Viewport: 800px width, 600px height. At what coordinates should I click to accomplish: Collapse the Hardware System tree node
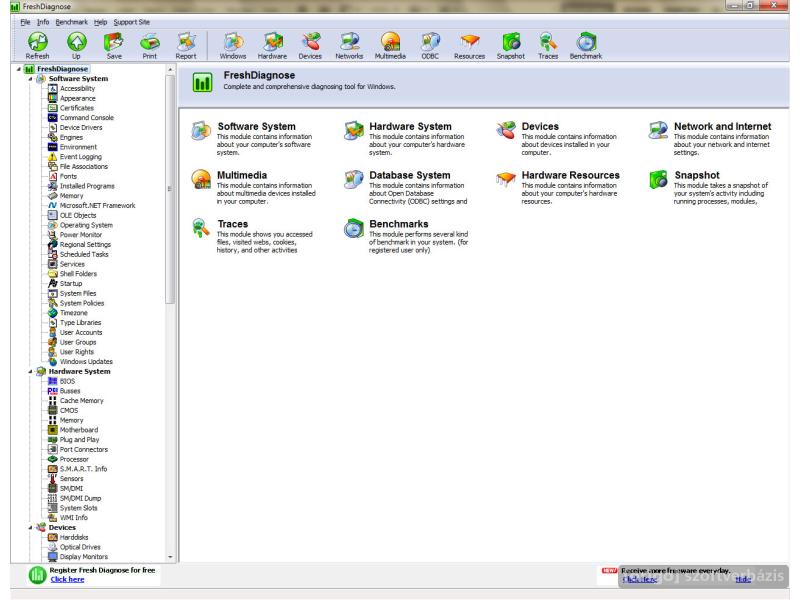pos(30,371)
